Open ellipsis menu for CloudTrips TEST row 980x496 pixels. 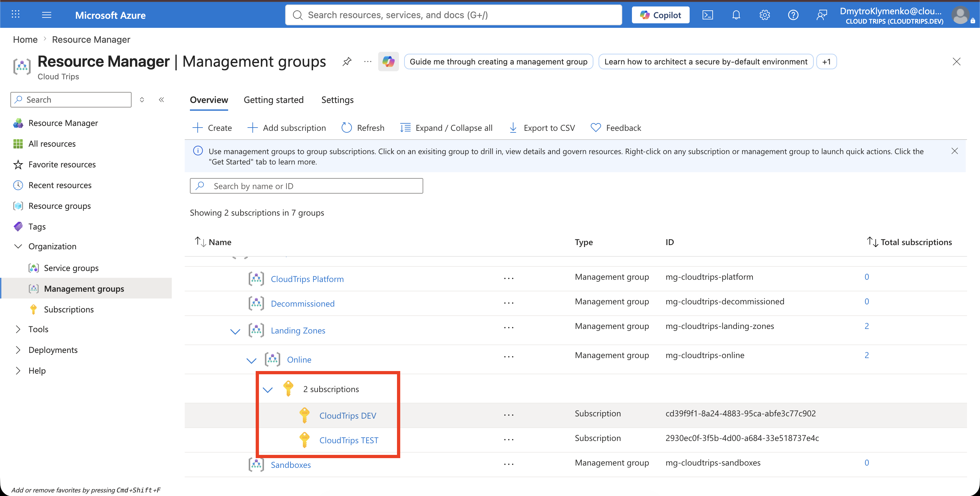[x=509, y=440]
